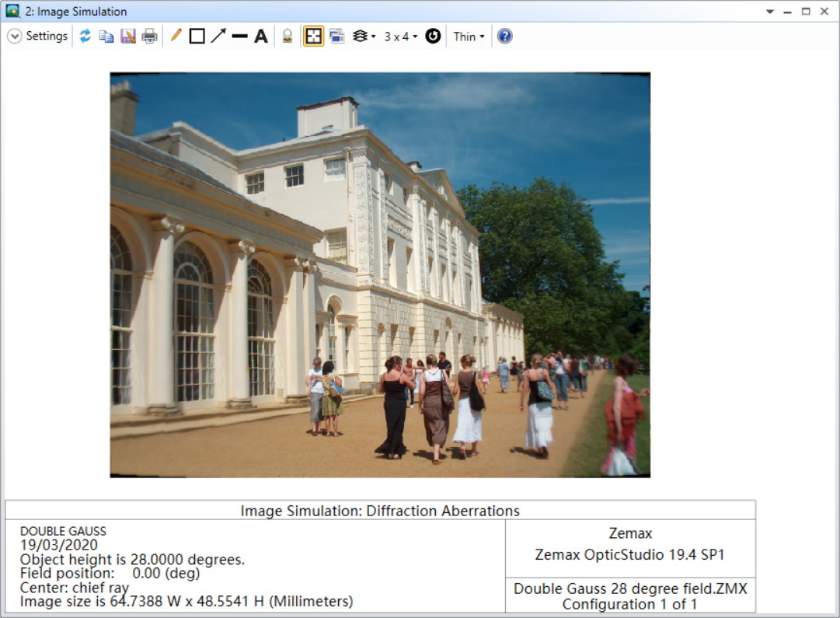Click the Settings label

[x=47, y=36]
